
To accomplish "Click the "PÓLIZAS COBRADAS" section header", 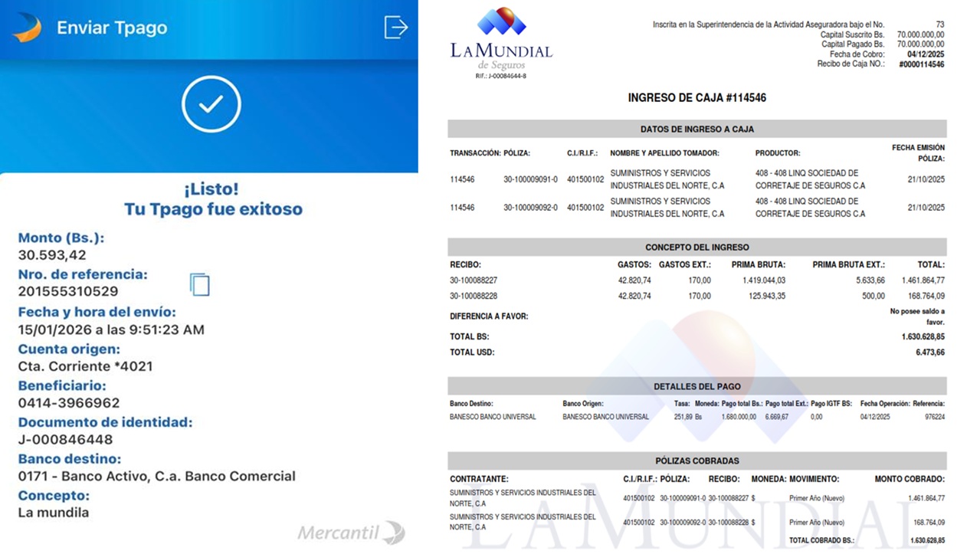I will coord(696,461).
